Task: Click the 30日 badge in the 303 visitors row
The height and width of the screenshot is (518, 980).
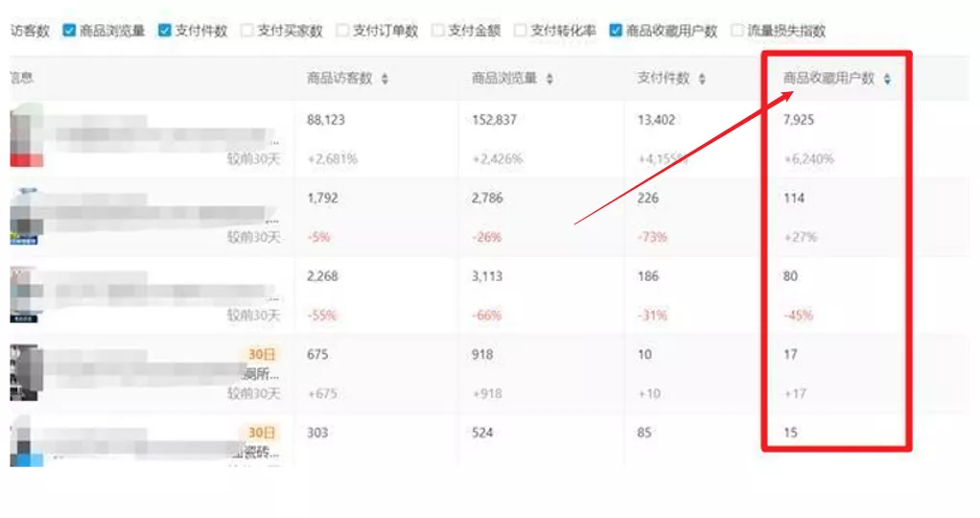Action: click(x=260, y=434)
